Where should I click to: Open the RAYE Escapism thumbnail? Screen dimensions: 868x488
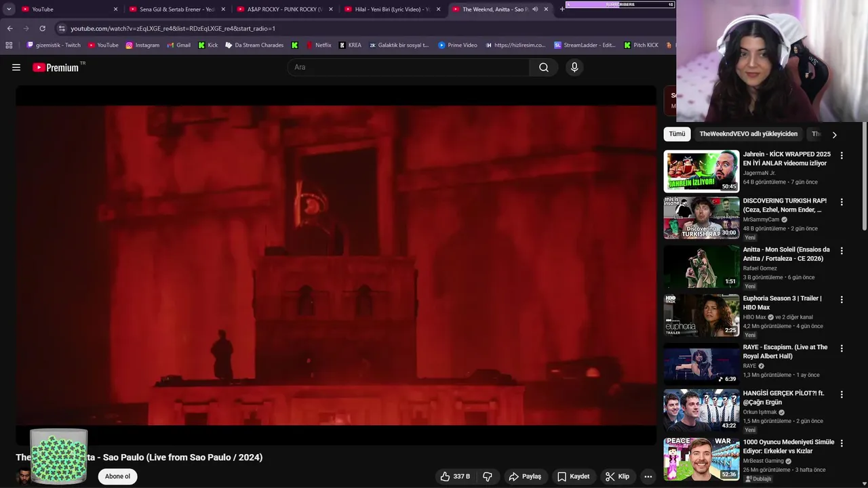point(701,364)
